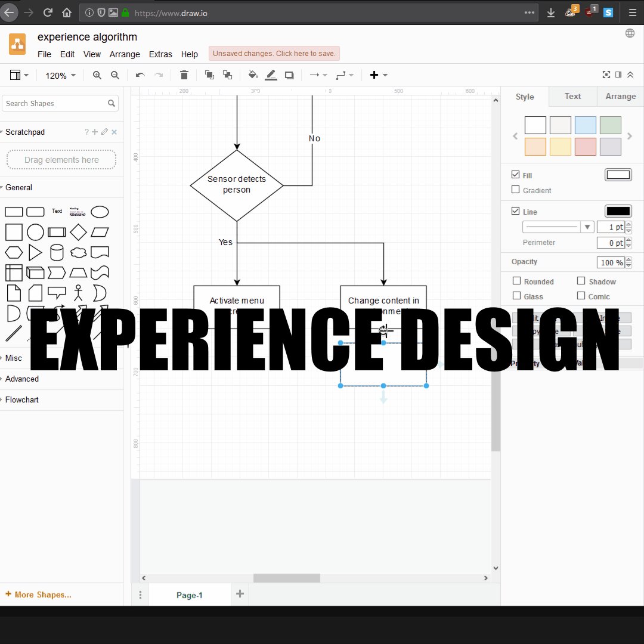This screenshot has height=644, width=644.
Task: Toggle the Line checkbox
Action: 515,210
